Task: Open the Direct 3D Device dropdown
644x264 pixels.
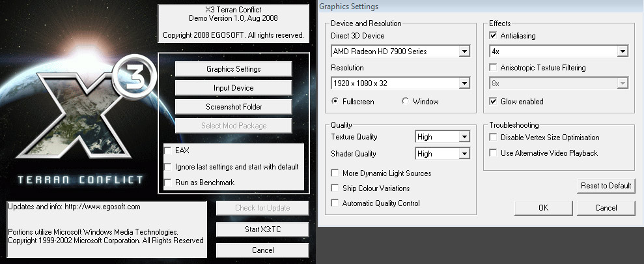Action: (x=464, y=51)
